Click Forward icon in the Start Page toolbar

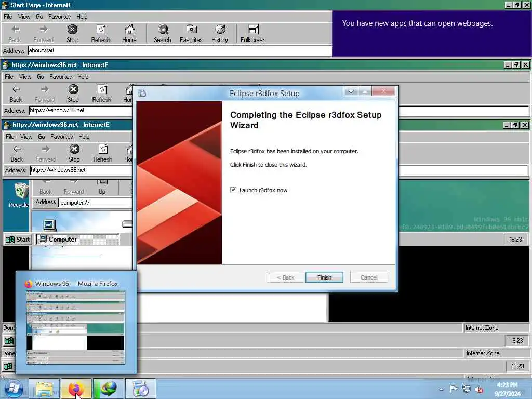coord(44,34)
